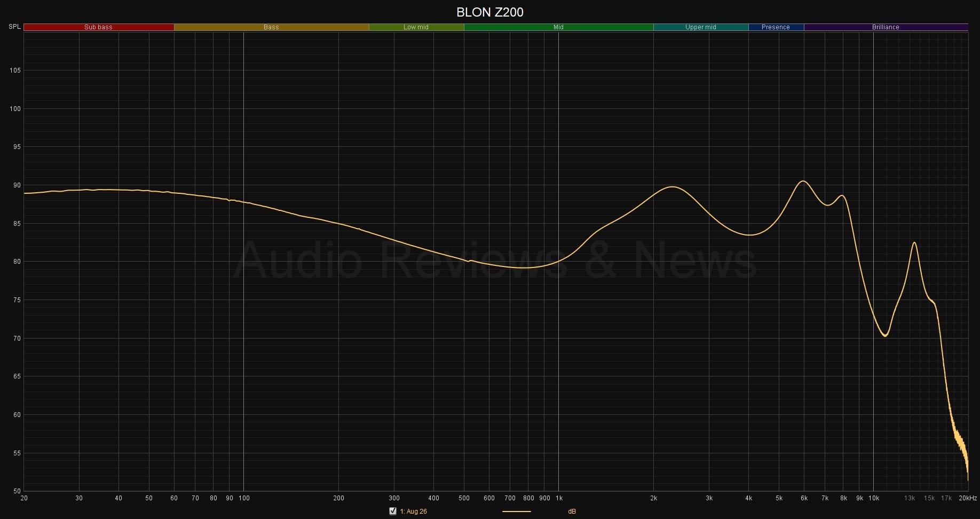Click the yellow trace line sample in legend

pos(516,512)
